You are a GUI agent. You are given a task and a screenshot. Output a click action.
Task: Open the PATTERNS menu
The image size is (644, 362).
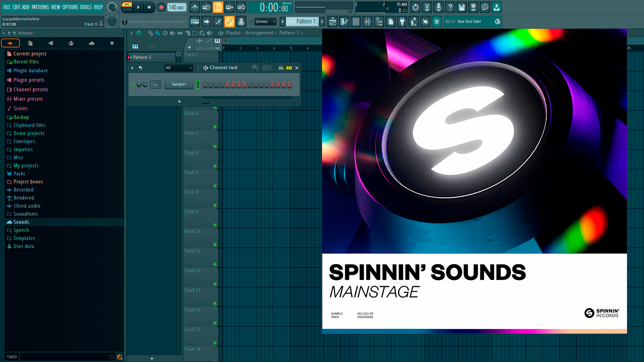(40, 7)
